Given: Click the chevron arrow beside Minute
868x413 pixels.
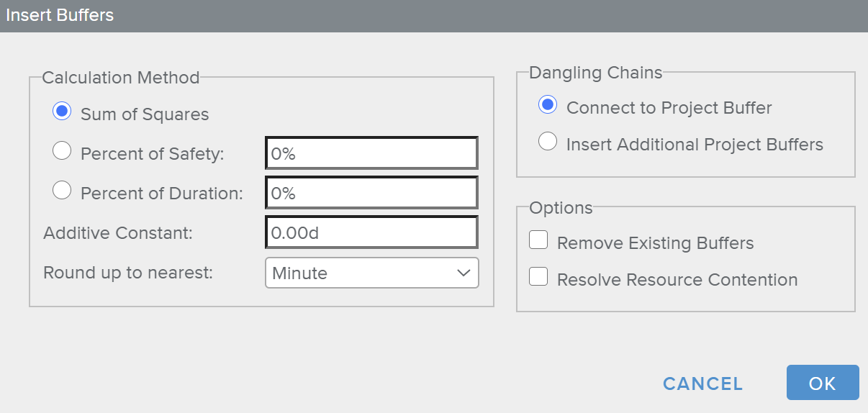Looking at the screenshot, I should coord(463,273).
